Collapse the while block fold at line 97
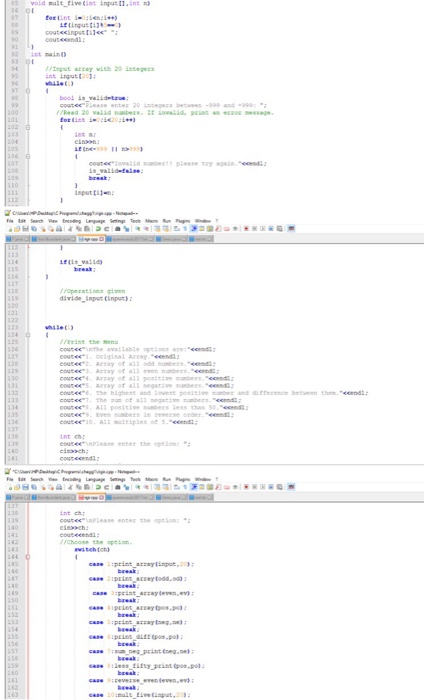Screen dimensions: 425x700 (x=28, y=91)
